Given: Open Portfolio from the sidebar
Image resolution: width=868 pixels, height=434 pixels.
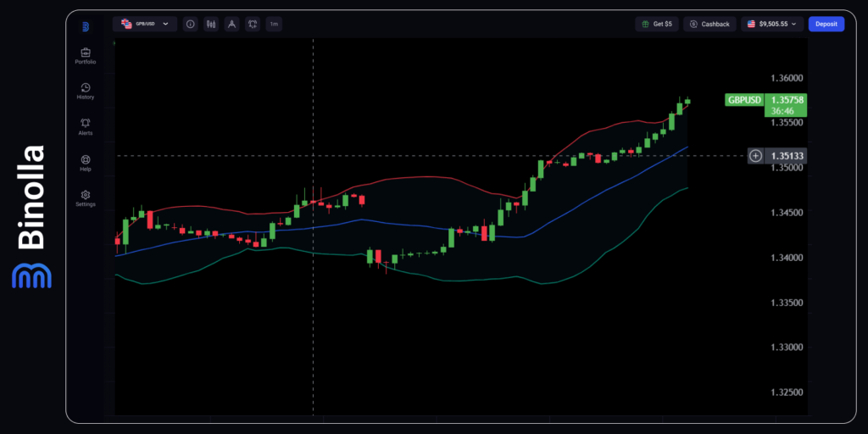Looking at the screenshot, I should [86, 56].
